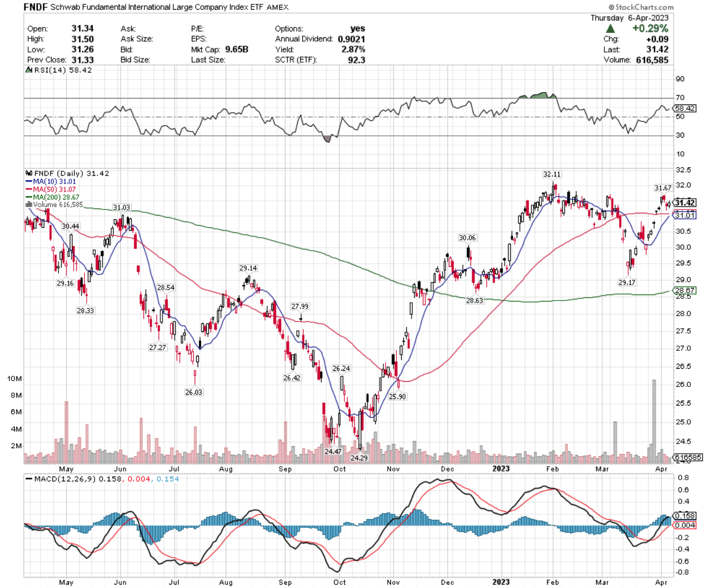The width and height of the screenshot is (704, 588).
Task: Click the 29.14 August high label
Action: pos(248,268)
